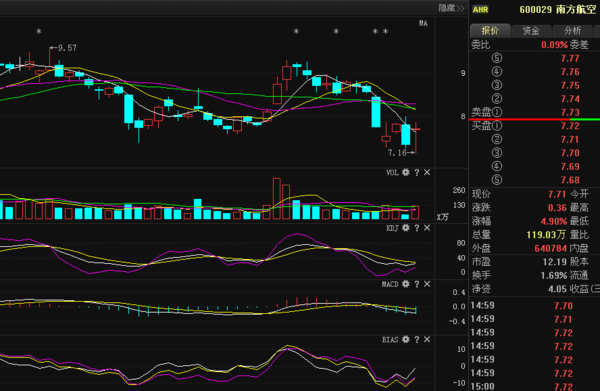The image size is (600, 391).
Task: Close the BIAS indicator panel
Action: pos(427,339)
